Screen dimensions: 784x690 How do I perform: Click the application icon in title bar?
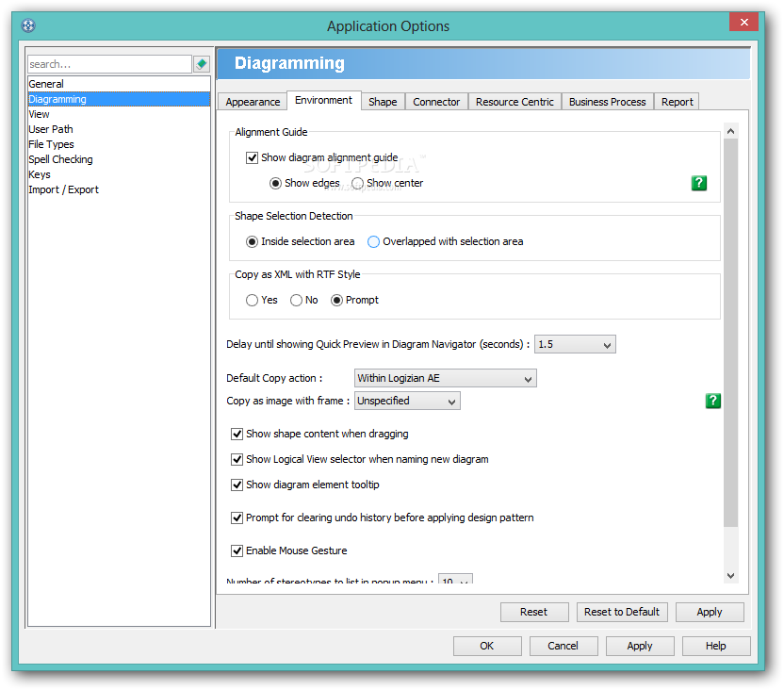click(x=28, y=25)
